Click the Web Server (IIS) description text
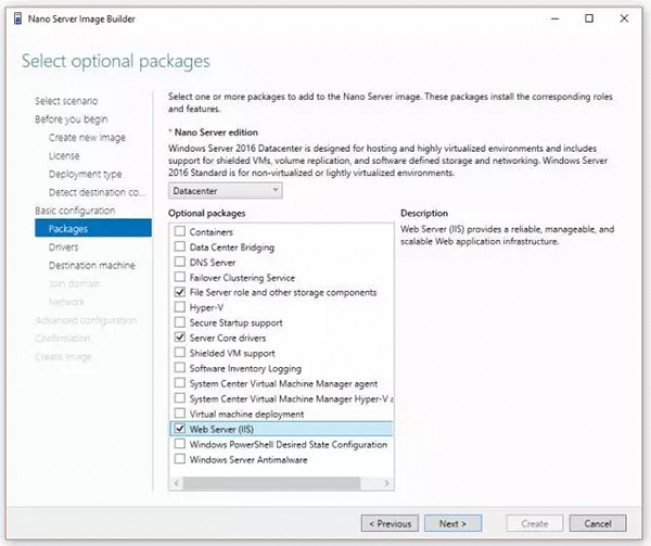The height and width of the screenshot is (546, 651). click(507, 235)
